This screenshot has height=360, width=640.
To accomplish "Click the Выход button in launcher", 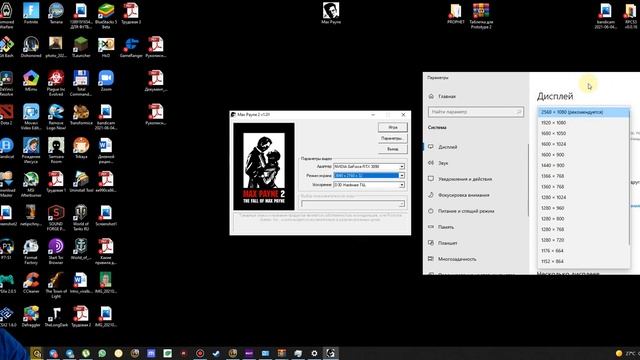I will pos(393,149).
